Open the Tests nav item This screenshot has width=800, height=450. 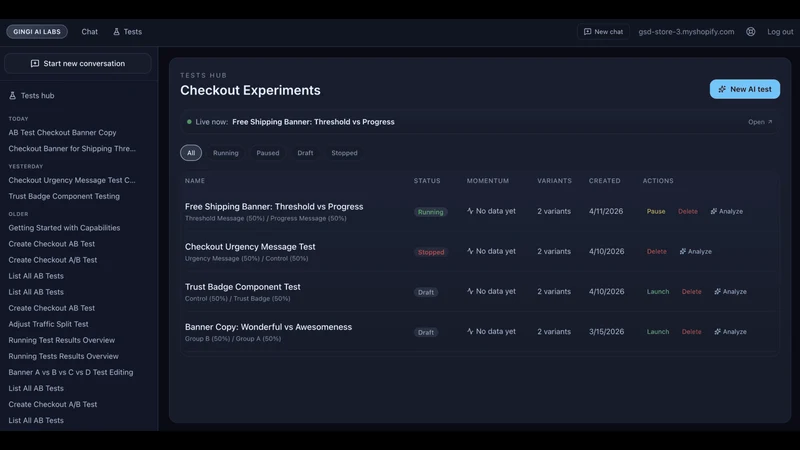click(128, 32)
